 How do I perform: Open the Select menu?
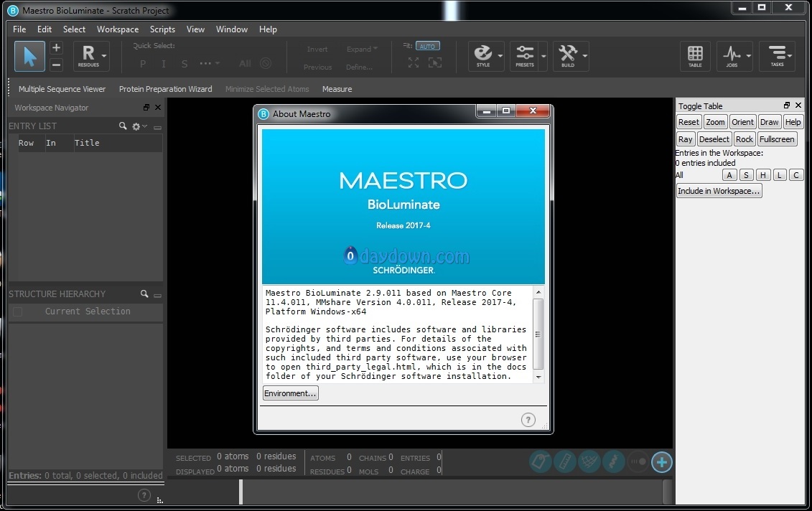click(74, 29)
